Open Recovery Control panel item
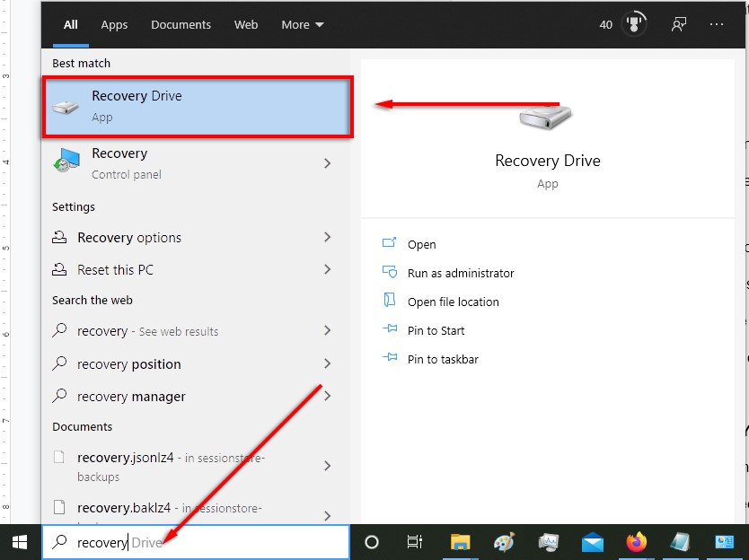The width and height of the screenshot is (749, 560). tap(119, 163)
